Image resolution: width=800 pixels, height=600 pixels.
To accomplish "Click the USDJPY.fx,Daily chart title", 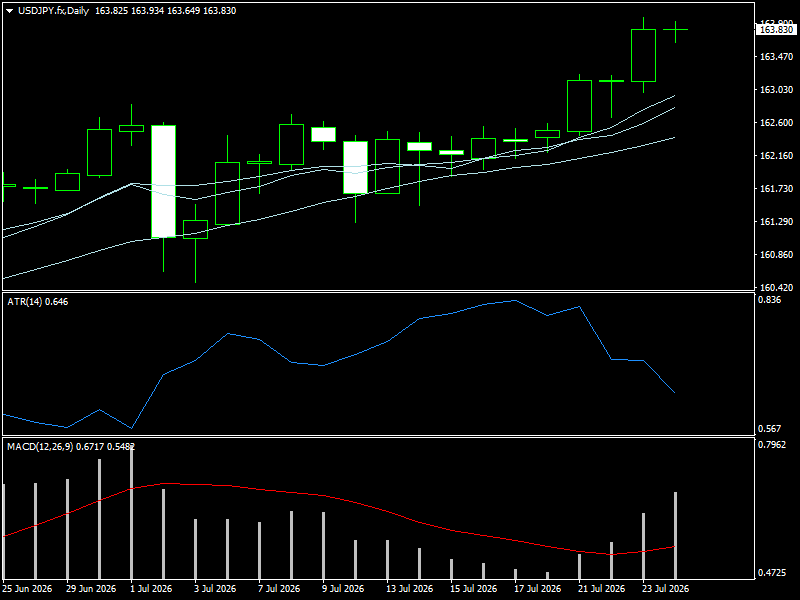I will tap(54, 11).
